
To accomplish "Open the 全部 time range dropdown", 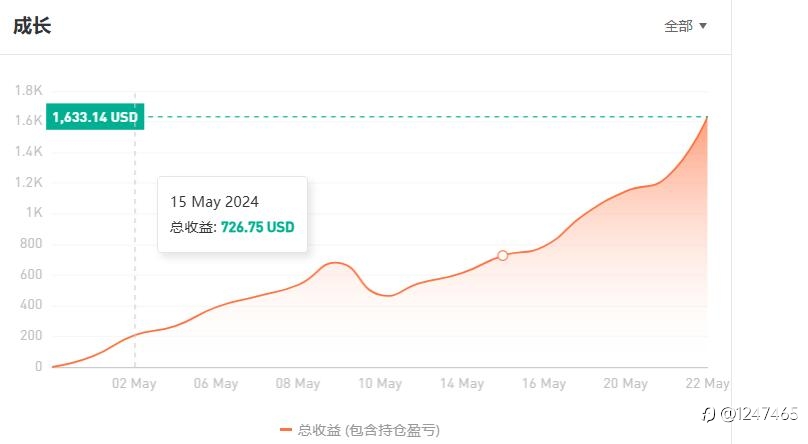I will pyautogui.click(x=685, y=26).
